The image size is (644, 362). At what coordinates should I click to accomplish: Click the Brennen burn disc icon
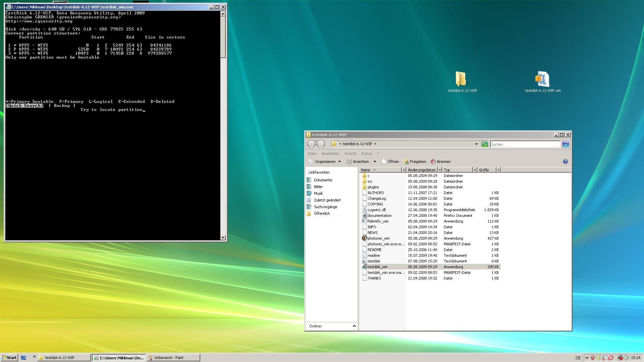(x=433, y=162)
